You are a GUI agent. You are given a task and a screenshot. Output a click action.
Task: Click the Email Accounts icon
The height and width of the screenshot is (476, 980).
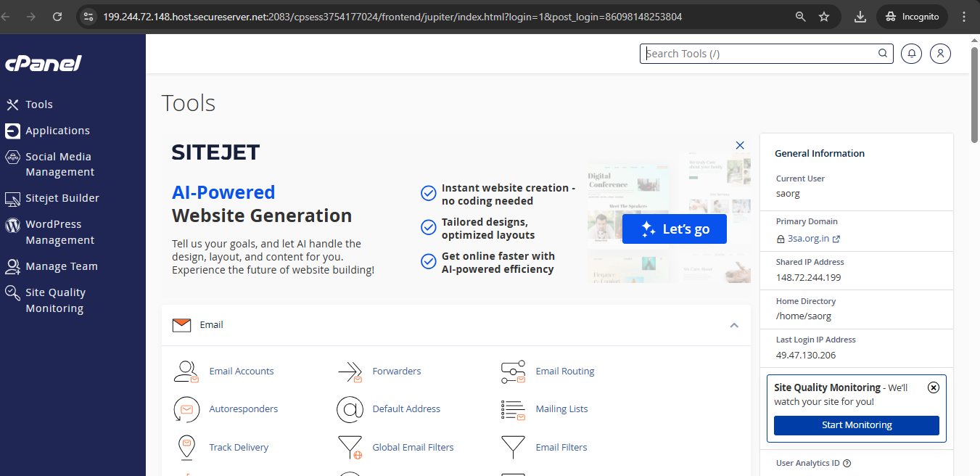[186, 372]
